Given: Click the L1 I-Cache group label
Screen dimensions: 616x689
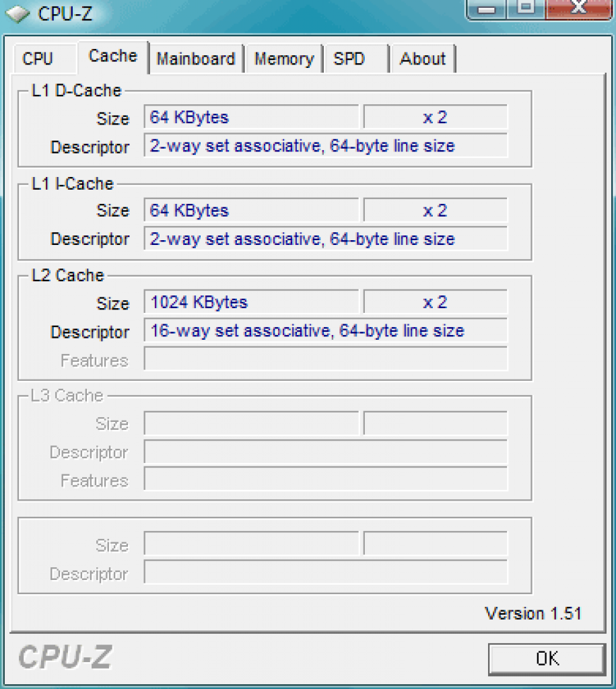Looking at the screenshot, I should coord(73,183).
